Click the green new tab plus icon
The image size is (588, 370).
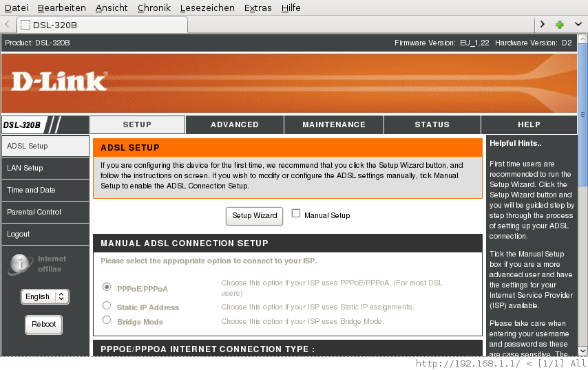(560, 25)
